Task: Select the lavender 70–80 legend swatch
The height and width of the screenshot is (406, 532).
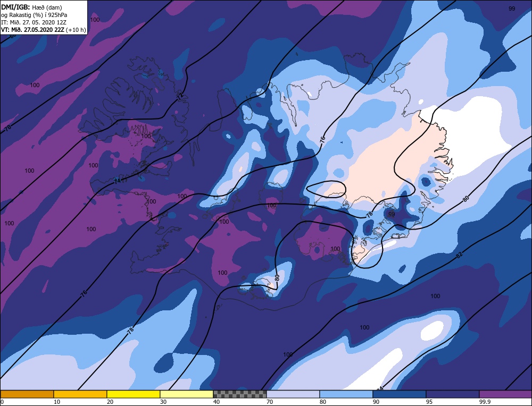Action: (293, 394)
